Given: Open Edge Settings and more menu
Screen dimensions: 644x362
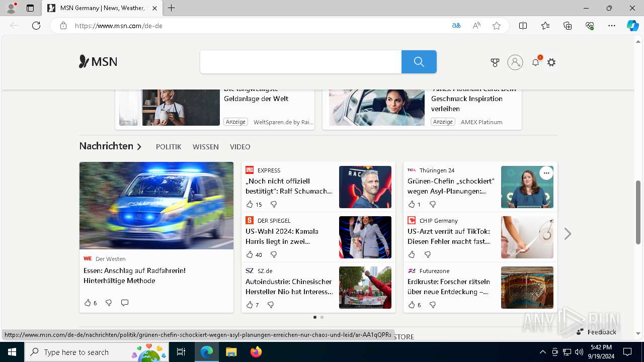Looking at the screenshot, I should pyautogui.click(x=612, y=26).
